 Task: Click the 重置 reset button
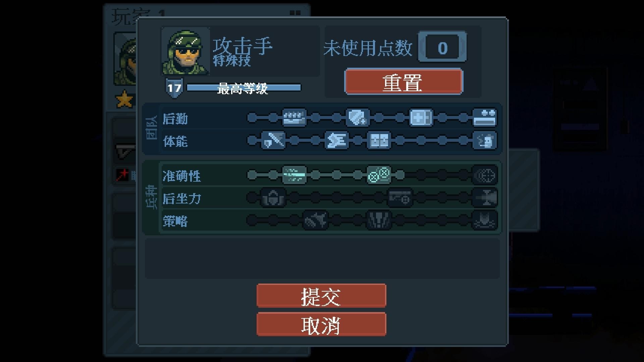[x=404, y=81]
